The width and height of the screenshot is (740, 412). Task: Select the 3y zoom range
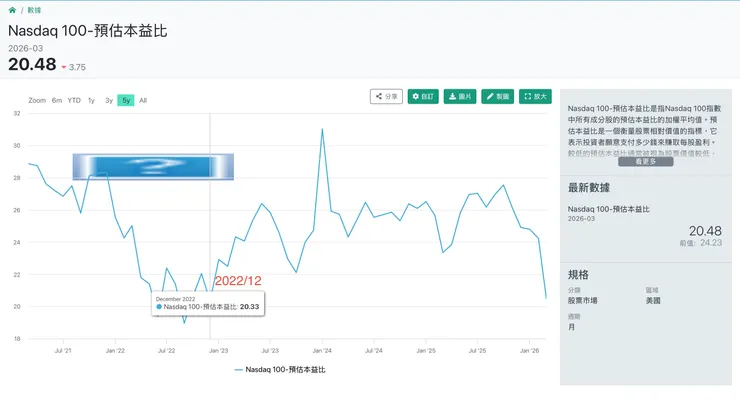click(x=109, y=101)
